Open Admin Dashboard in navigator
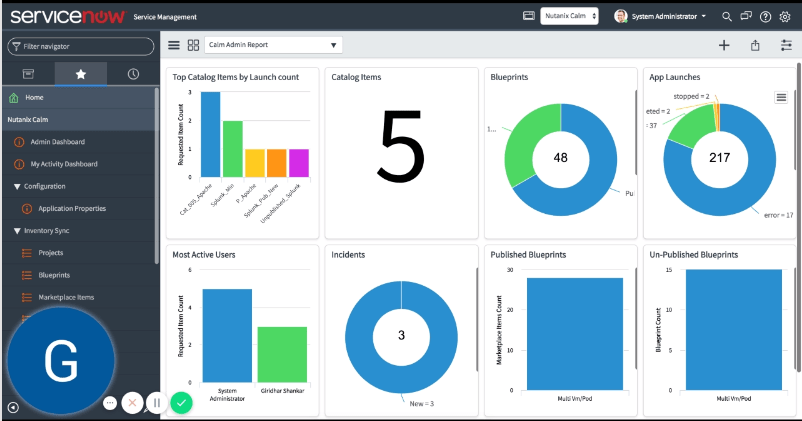Image resolution: width=802 pixels, height=421 pixels. 58,142
